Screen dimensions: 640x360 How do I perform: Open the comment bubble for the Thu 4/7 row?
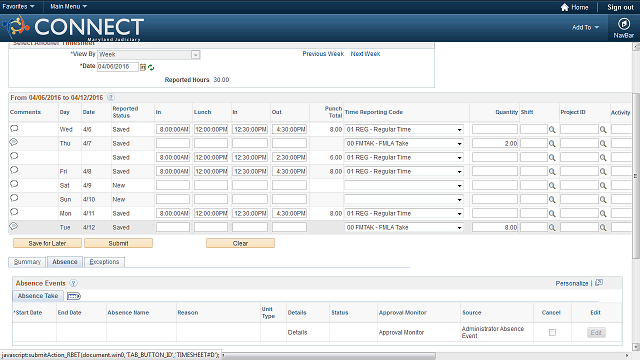(14, 142)
